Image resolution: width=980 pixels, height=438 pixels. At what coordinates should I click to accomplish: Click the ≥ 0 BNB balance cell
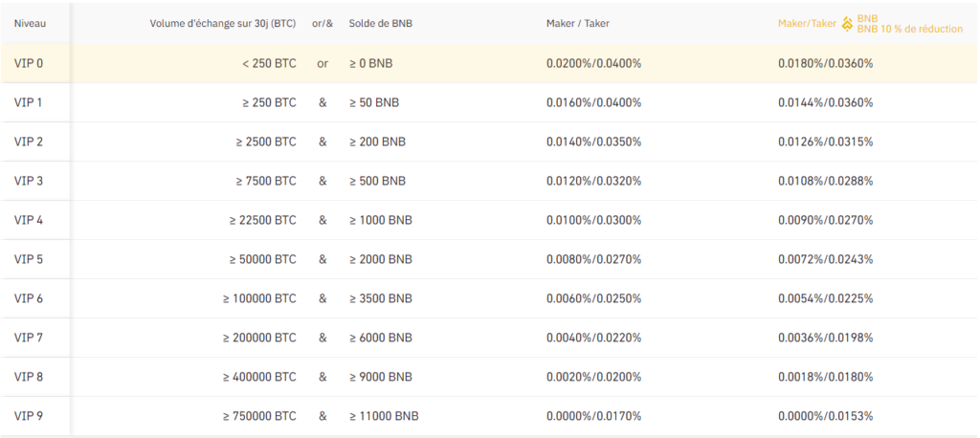[370, 63]
